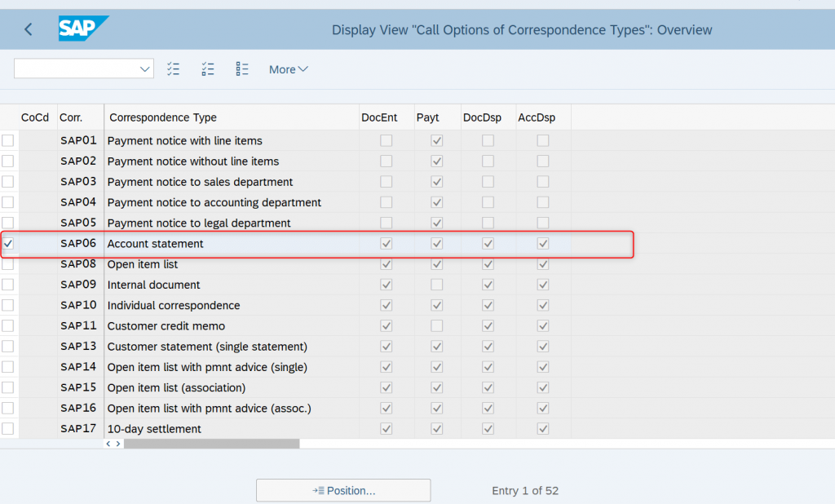This screenshot has width=835, height=504.
Task: Select the row checkbox for SAP10
Action: pyautogui.click(x=8, y=305)
